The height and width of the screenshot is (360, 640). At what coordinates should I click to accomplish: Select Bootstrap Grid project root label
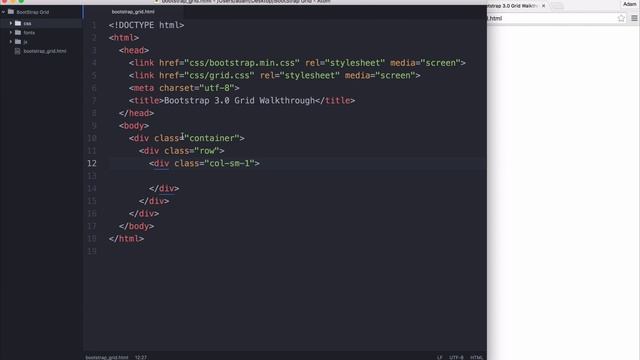(33, 12)
